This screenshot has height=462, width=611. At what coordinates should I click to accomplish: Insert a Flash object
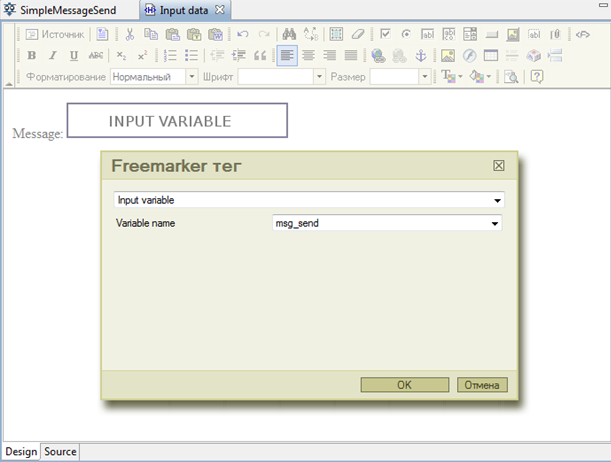[x=470, y=56]
